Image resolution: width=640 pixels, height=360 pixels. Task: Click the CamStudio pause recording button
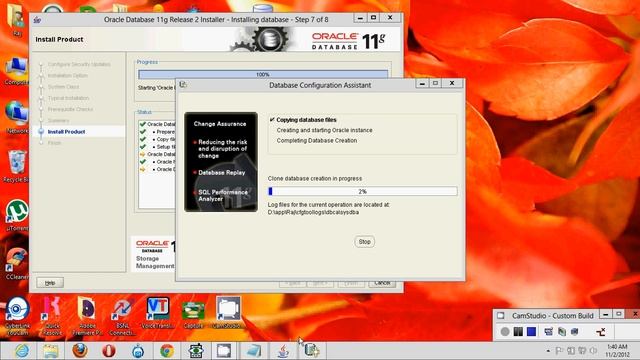tap(518, 331)
